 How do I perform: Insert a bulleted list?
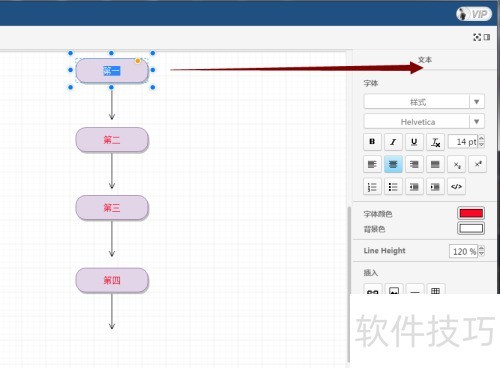[x=393, y=187]
